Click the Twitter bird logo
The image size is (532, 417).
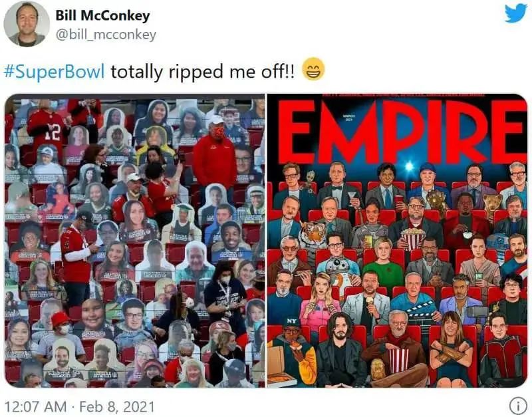516,13
